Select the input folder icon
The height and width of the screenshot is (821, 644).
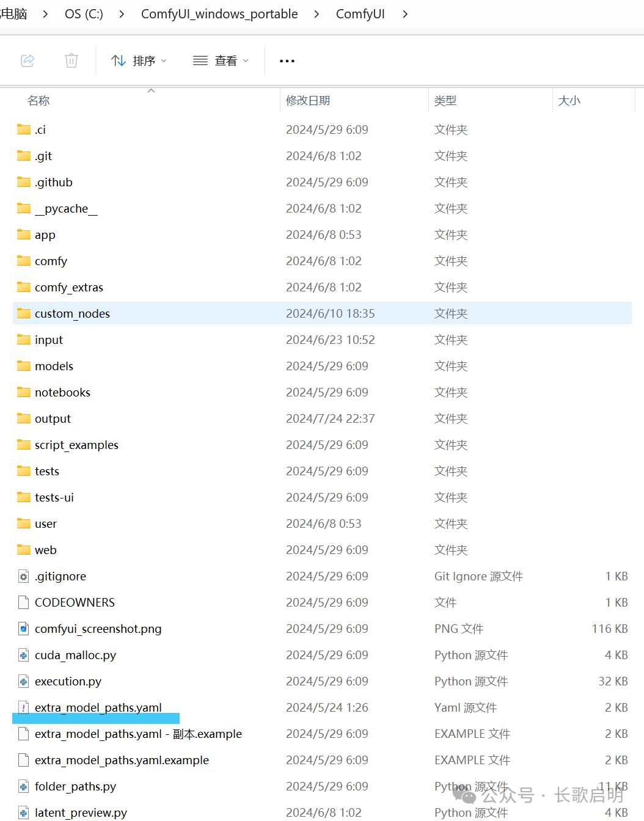point(24,340)
